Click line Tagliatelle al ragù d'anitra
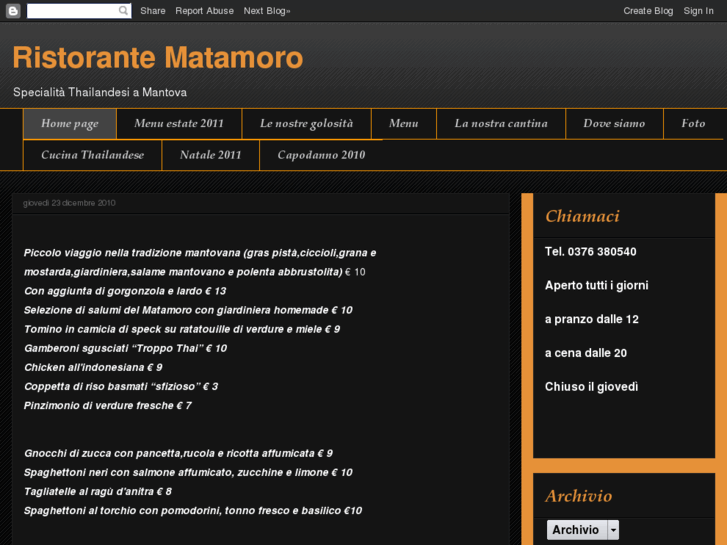 [x=97, y=492]
